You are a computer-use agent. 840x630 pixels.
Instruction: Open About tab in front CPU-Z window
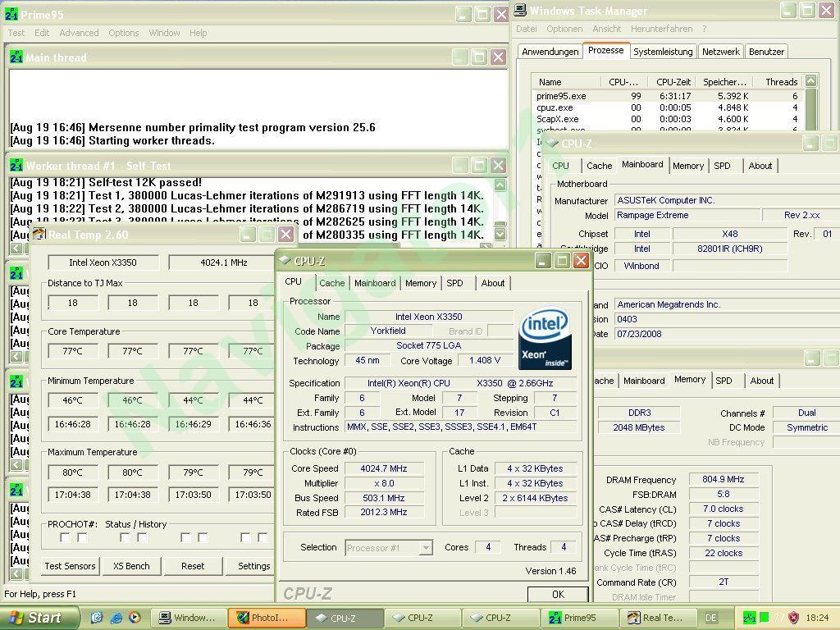click(493, 283)
